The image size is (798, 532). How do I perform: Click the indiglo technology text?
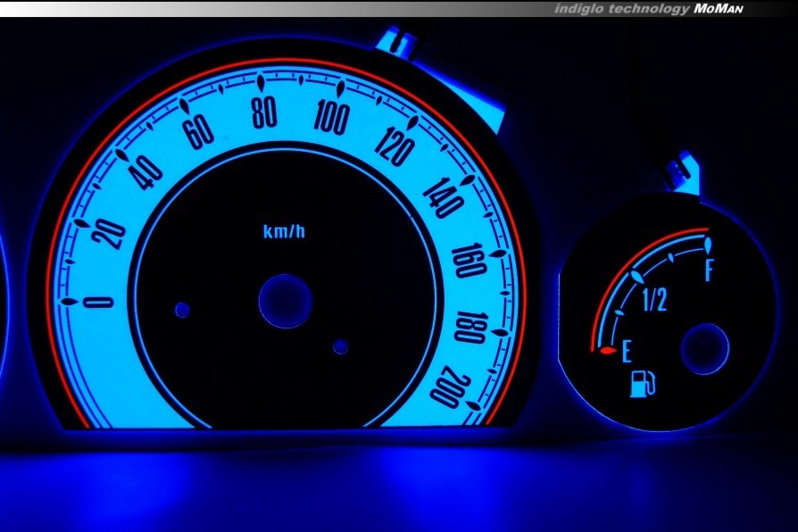(x=621, y=9)
